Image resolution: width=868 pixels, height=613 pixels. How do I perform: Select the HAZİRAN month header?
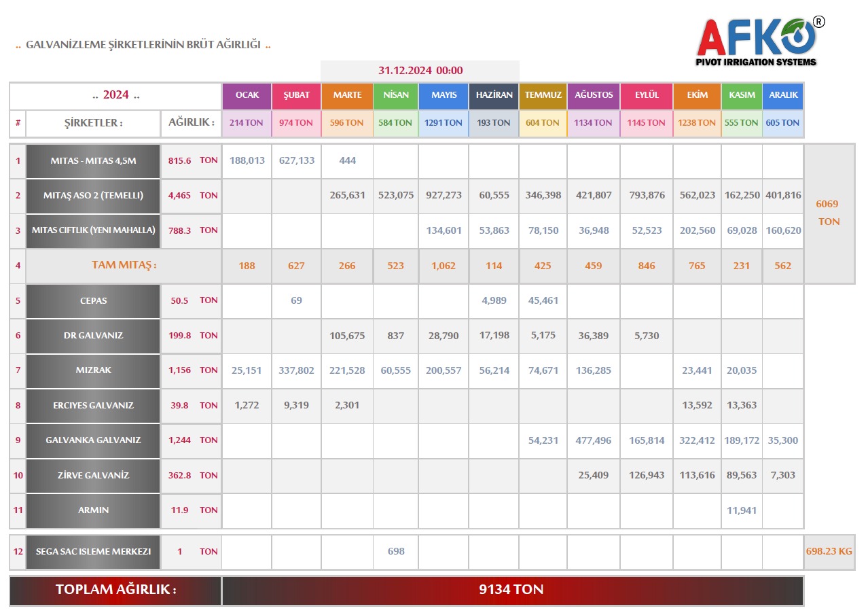point(494,95)
